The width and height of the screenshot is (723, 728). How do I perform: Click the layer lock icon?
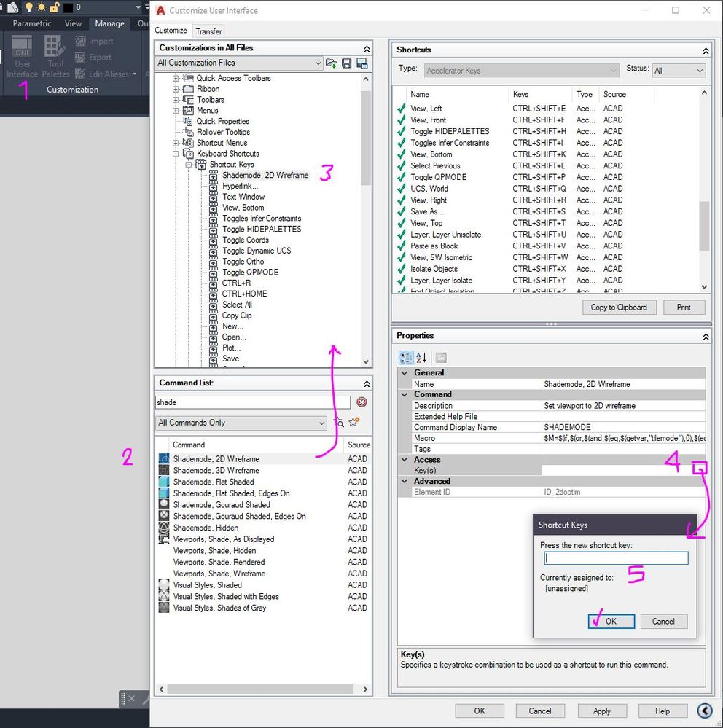55,7
